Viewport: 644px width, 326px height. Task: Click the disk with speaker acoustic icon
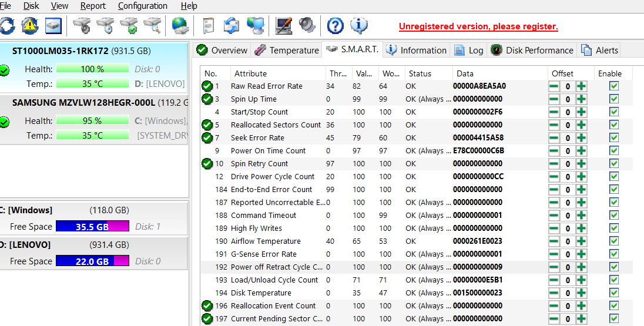(82, 26)
